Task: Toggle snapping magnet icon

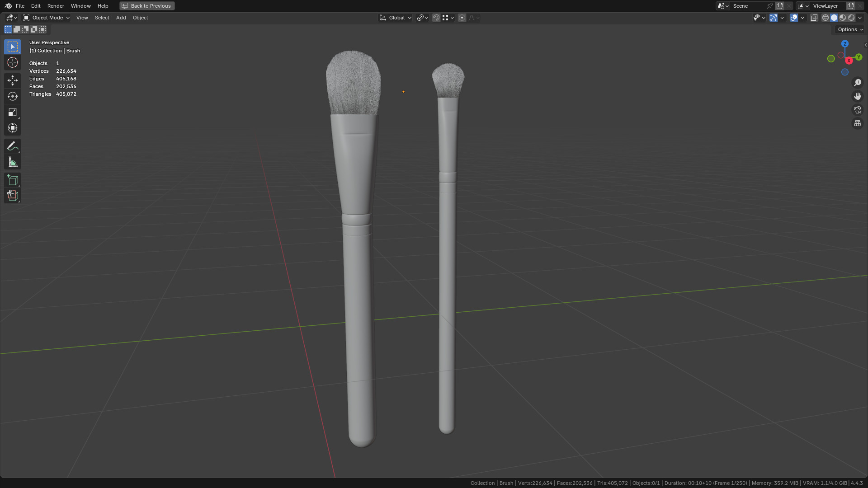Action: tap(436, 18)
